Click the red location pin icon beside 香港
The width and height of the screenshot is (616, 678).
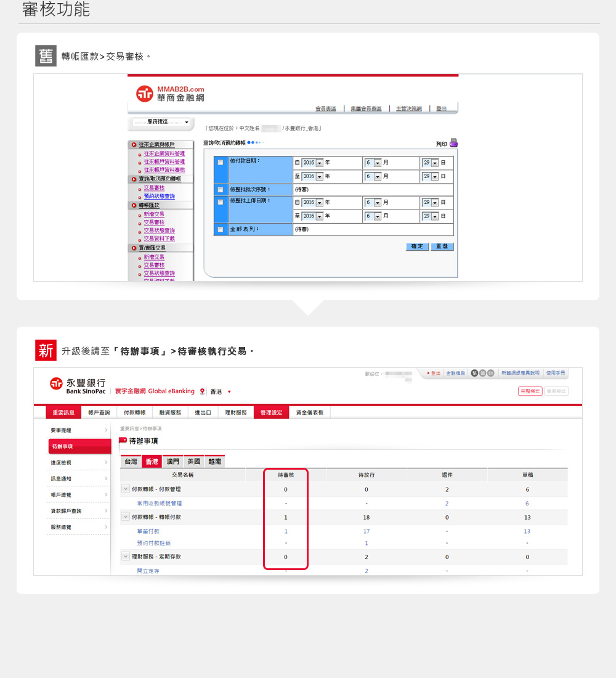coord(202,392)
